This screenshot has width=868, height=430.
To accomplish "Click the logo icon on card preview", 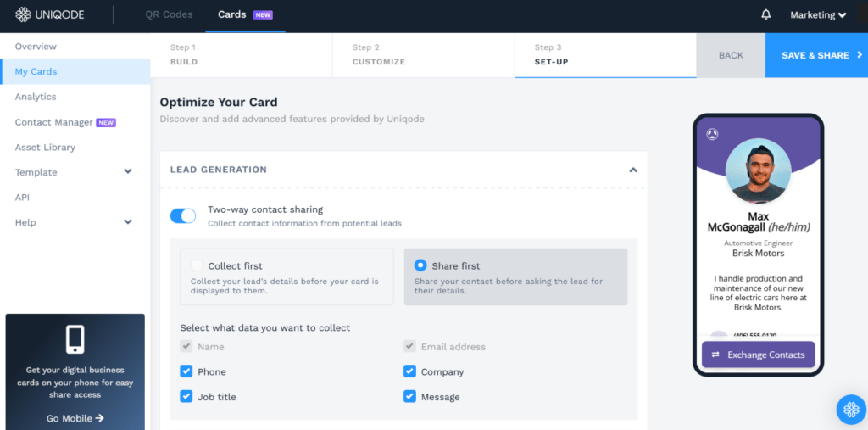I will (712, 134).
